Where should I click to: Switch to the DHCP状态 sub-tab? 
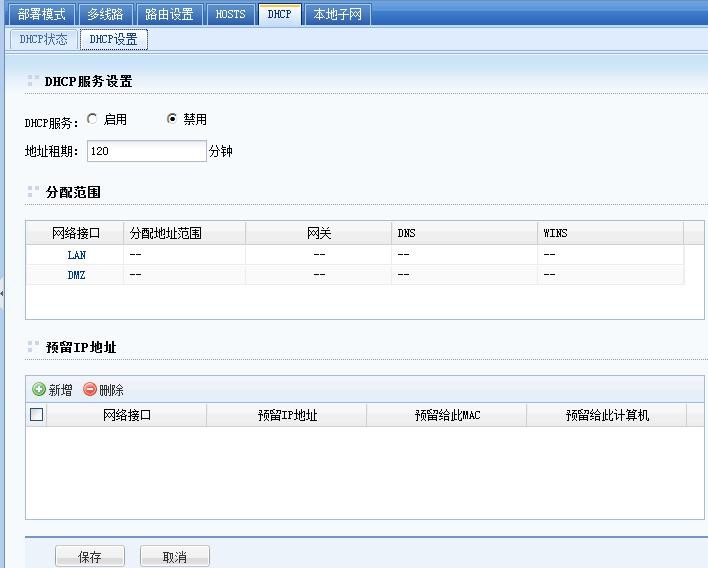coord(44,39)
